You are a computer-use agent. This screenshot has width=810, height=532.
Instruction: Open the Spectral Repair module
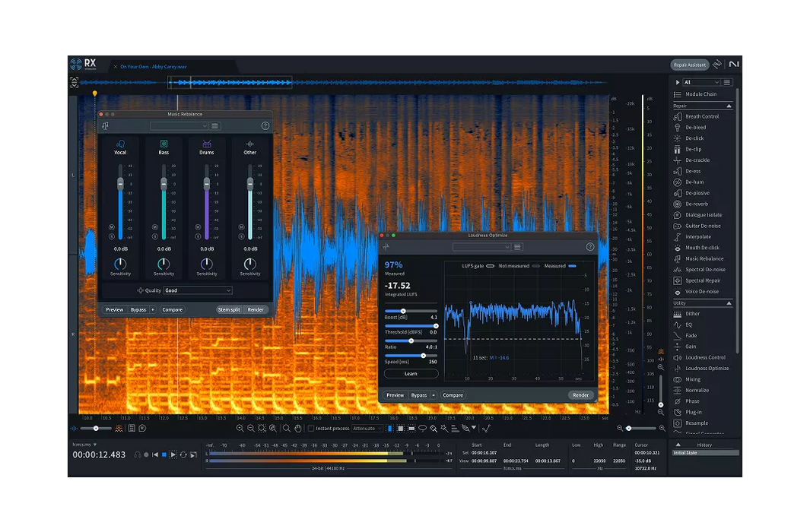coord(703,280)
